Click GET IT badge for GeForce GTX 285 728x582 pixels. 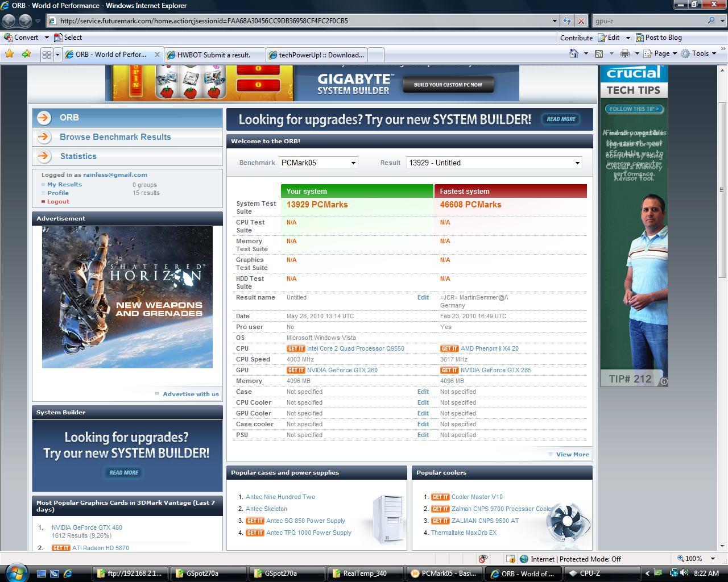click(x=449, y=370)
